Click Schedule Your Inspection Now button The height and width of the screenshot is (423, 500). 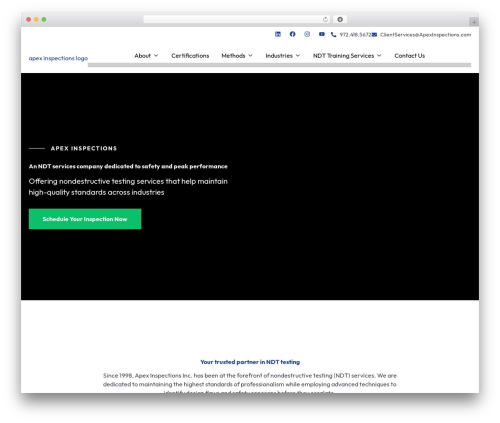85,219
